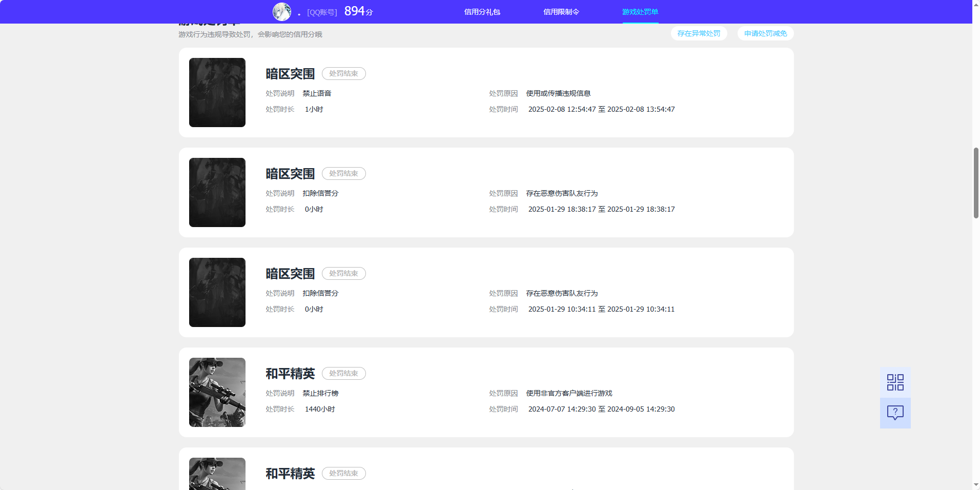Open the help feedback icon with question mark
980x490 pixels.
coord(895,413)
